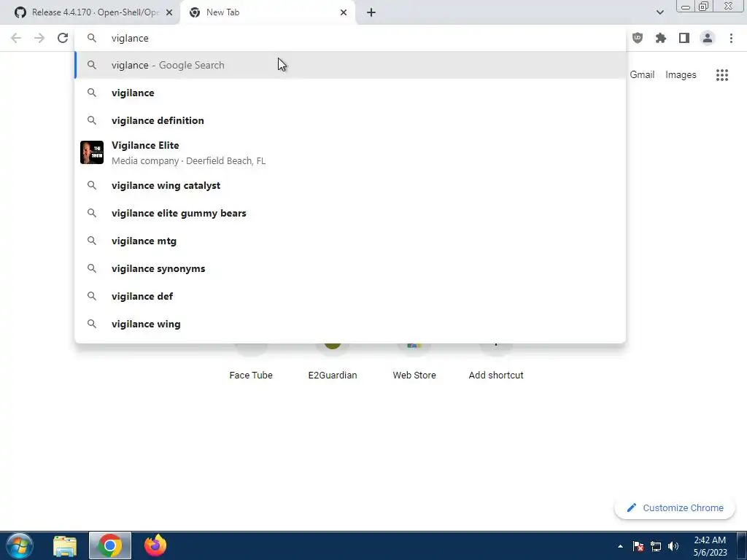Screen dimensions: 747x560
Task: Open the profile avatar icon
Action: coord(708,38)
